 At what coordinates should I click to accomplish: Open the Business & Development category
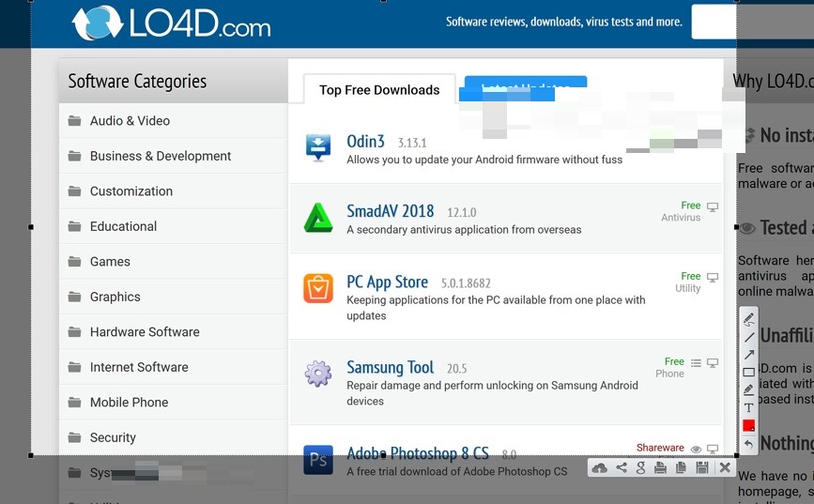(160, 156)
